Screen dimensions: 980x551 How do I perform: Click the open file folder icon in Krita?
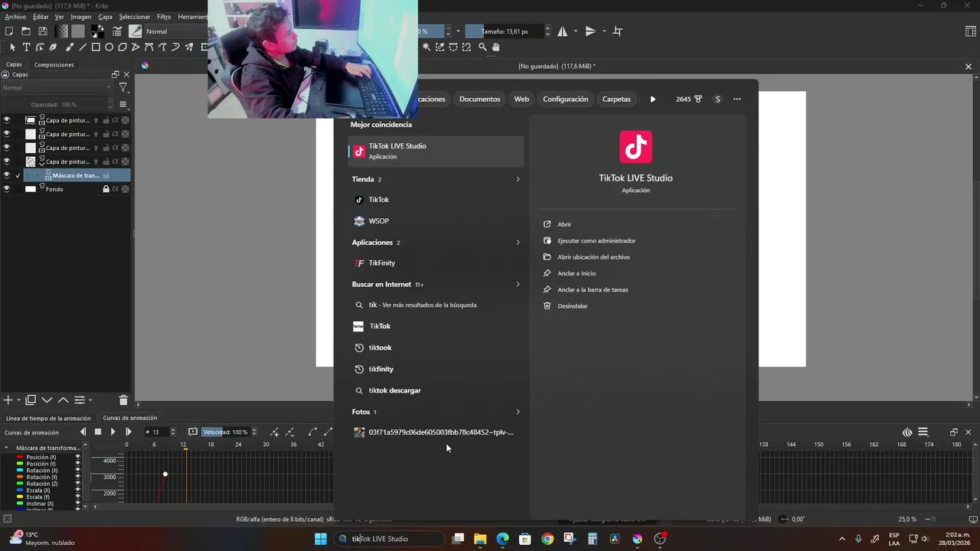(26, 31)
